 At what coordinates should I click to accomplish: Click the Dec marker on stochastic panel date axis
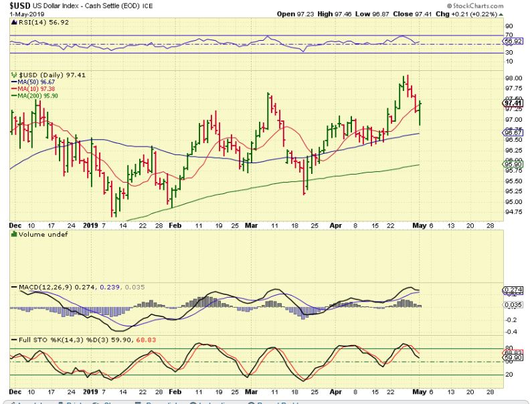(x=15, y=392)
